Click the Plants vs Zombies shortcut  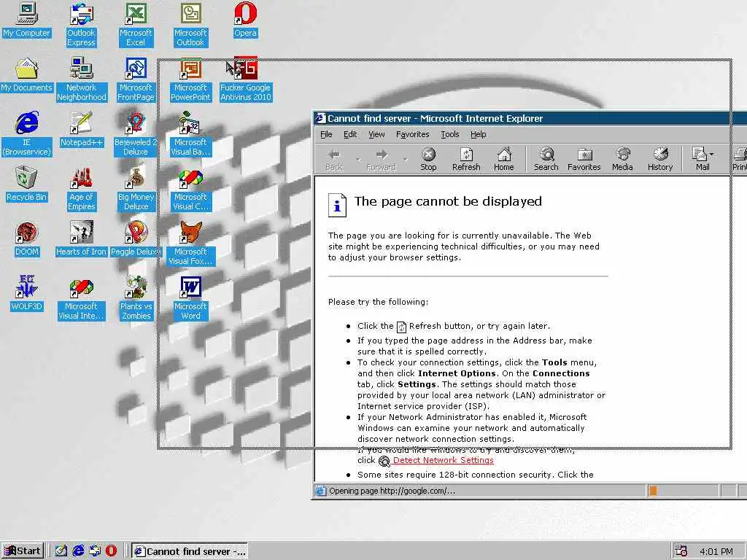(136, 297)
